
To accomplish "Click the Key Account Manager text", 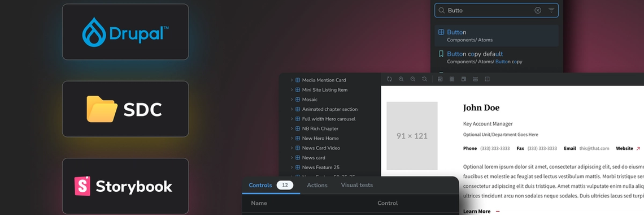I will (x=488, y=124).
